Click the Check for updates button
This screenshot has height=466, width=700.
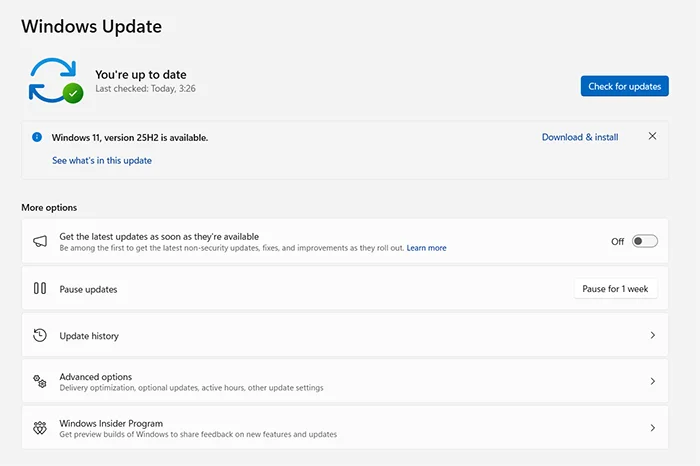pos(624,86)
